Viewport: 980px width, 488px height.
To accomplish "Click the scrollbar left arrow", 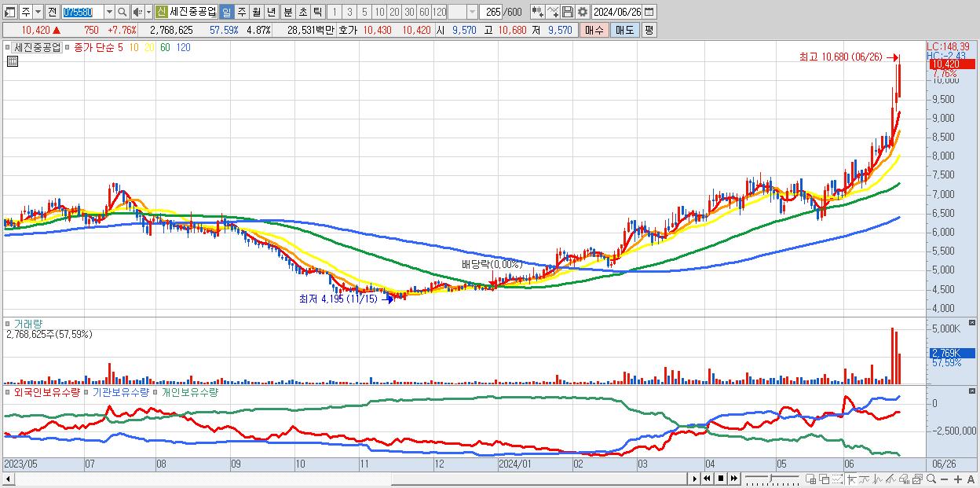I will click(x=7, y=479).
